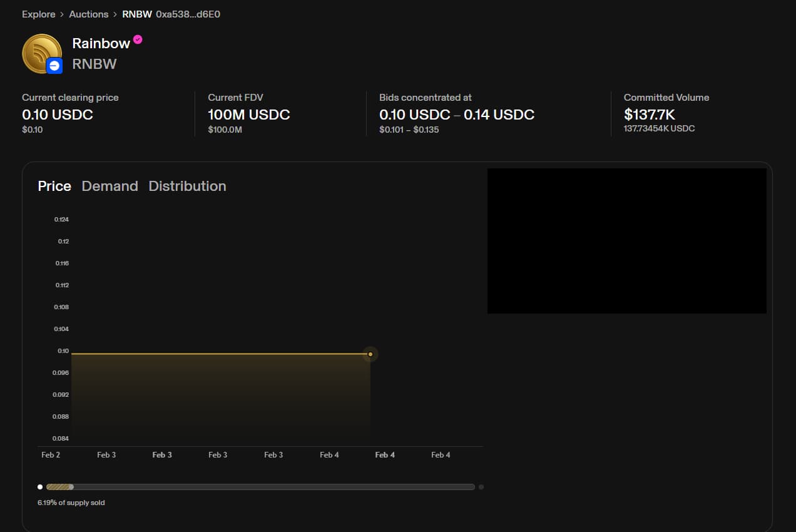Screen dimensions: 796x532
Task: Open the Demand tab
Action: coord(110,186)
